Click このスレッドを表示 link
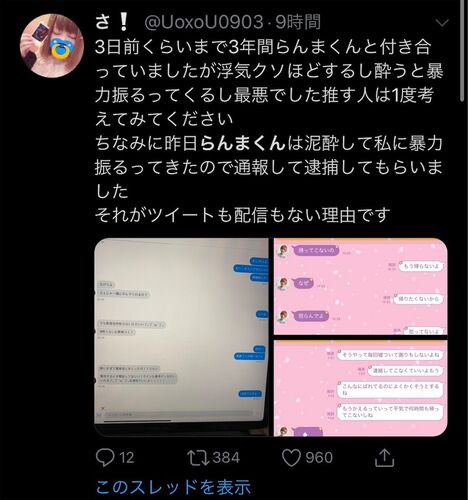The height and width of the screenshot is (500, 468). 173,487
